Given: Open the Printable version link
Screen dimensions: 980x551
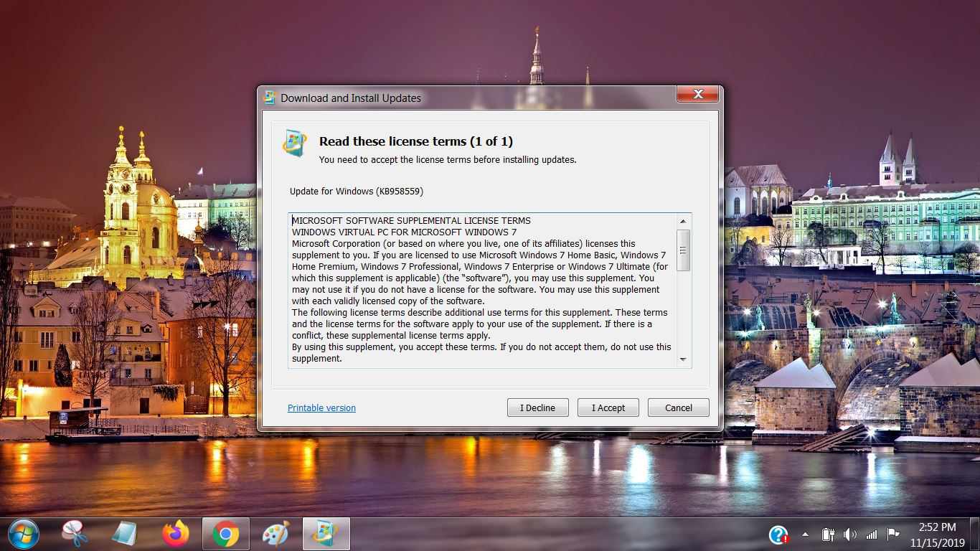Looking at the screenshot, I should pos(321,408).
